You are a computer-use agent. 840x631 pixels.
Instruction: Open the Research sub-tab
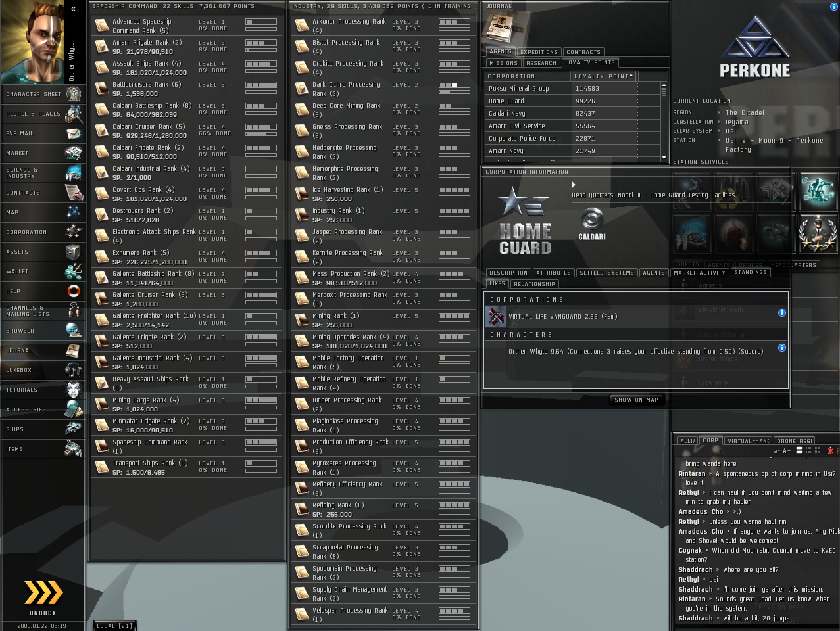click(x=541, y=63)
